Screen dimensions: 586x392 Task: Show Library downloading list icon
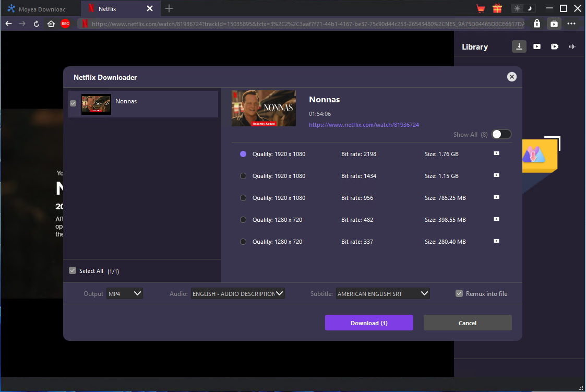click(519, 46)
